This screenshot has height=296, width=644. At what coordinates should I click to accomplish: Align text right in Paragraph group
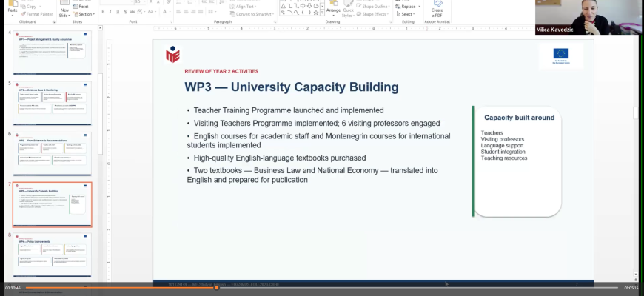pos(193,12)
